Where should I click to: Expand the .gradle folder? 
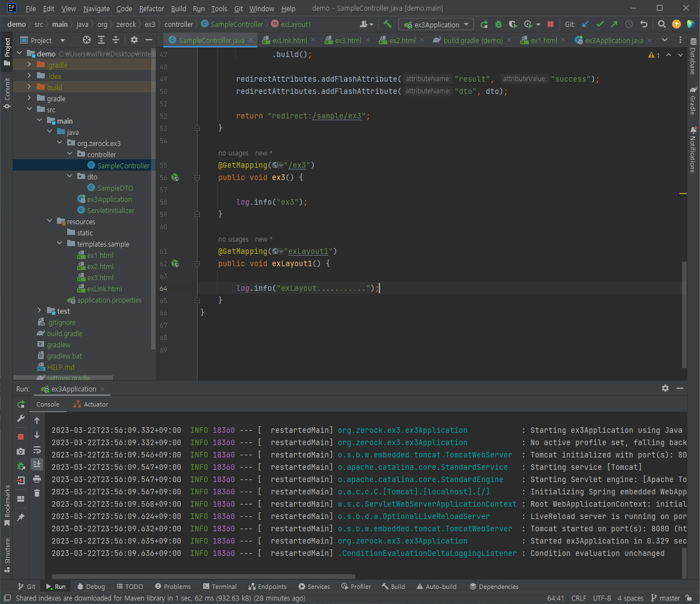(29, 65)
